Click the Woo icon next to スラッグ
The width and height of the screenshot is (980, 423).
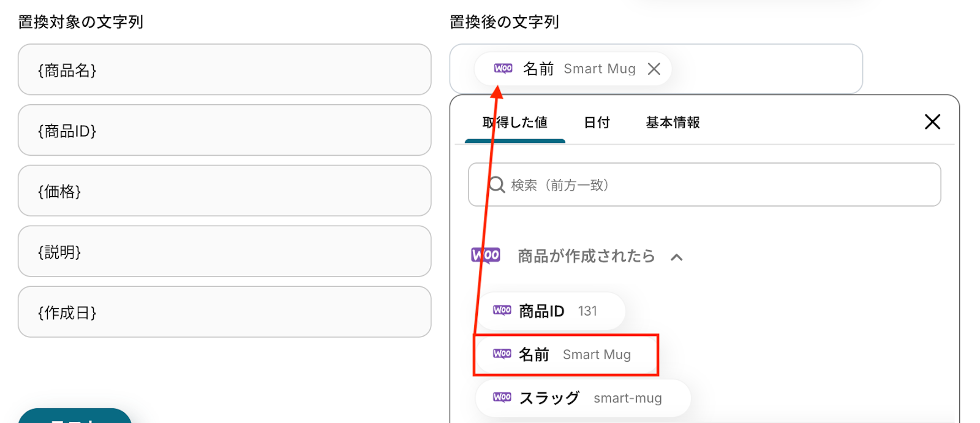coord(502,397)
